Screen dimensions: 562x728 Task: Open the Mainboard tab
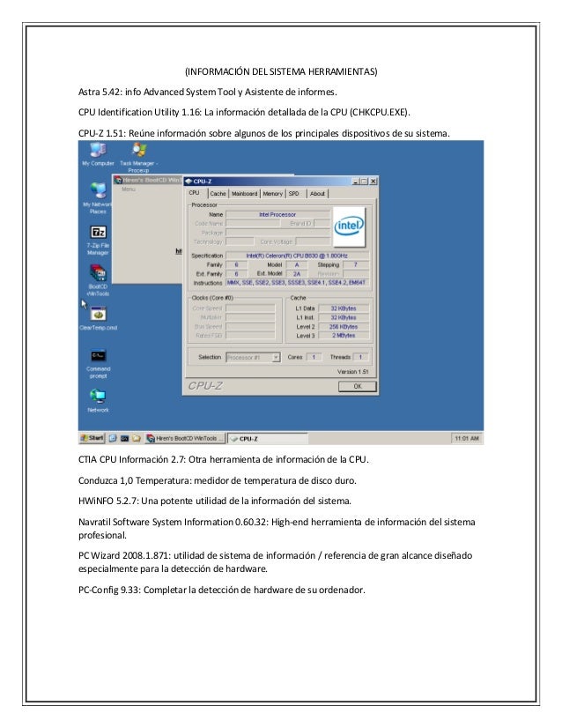click(x=244, y=194)
